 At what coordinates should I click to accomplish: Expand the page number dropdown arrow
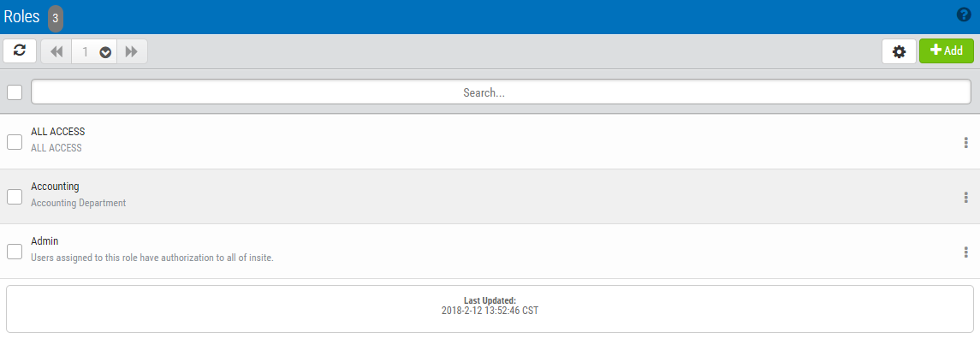coord(105,52)
